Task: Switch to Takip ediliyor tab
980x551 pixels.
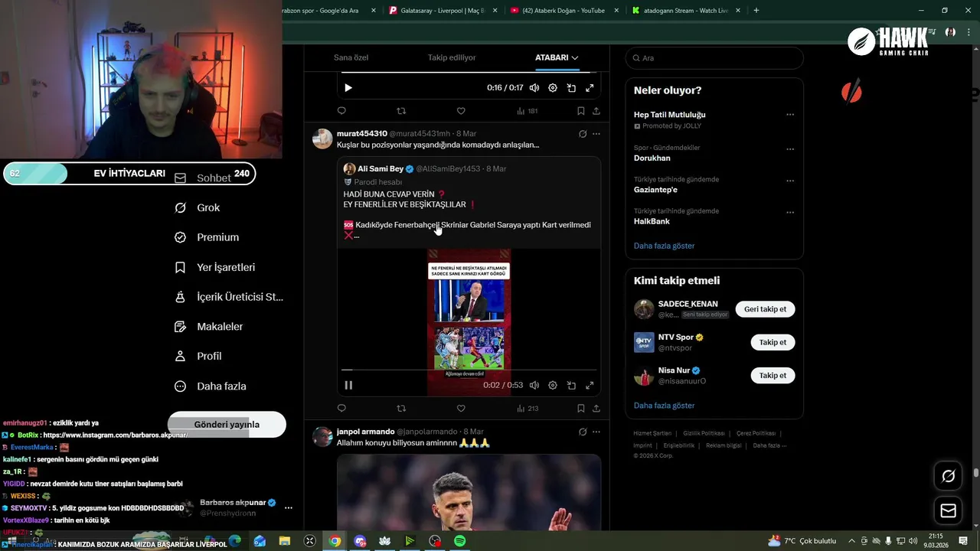Action: (x=452, y=57)
